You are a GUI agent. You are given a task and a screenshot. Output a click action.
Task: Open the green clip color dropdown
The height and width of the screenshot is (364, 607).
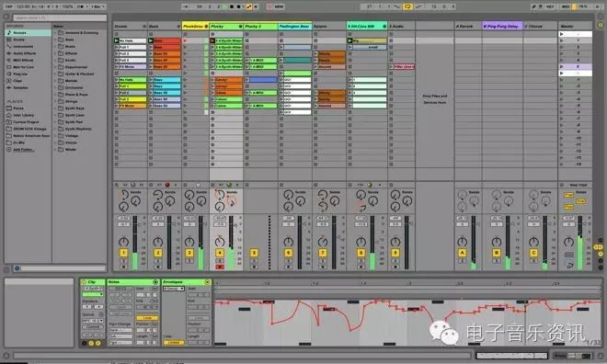pyautogui.click(x=93, y=295)
